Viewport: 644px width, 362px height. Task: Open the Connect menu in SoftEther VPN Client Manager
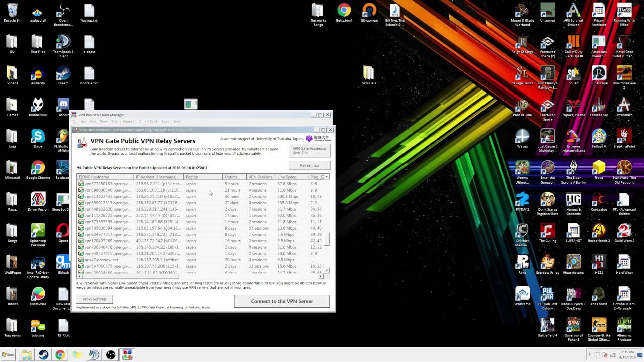[79, 121]
